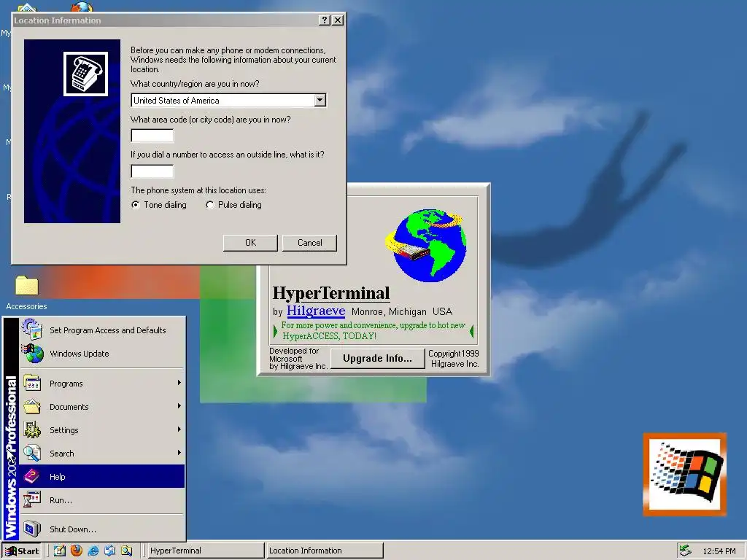
Task: Expand the Programs submenu arrow
Action: point(179,383)
